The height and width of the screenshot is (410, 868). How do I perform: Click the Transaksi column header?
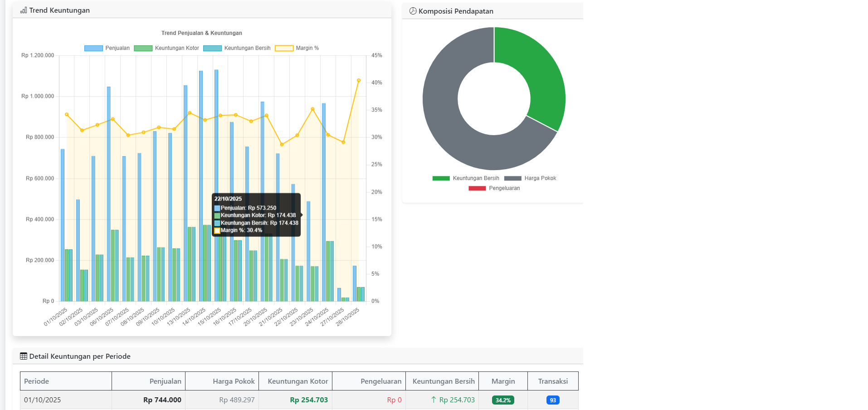553,381
